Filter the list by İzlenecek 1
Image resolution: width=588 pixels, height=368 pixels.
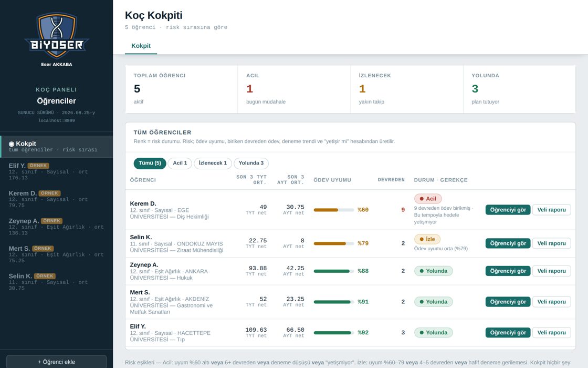[x=213, y=163]
